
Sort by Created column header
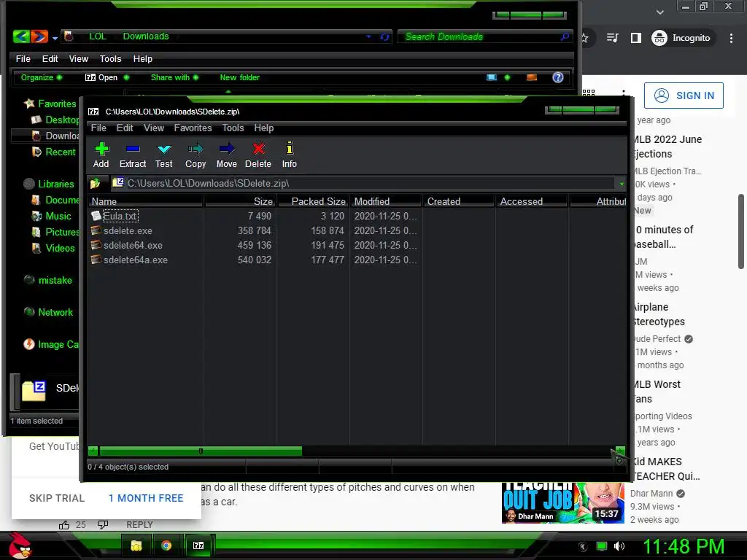pos(460,201)
